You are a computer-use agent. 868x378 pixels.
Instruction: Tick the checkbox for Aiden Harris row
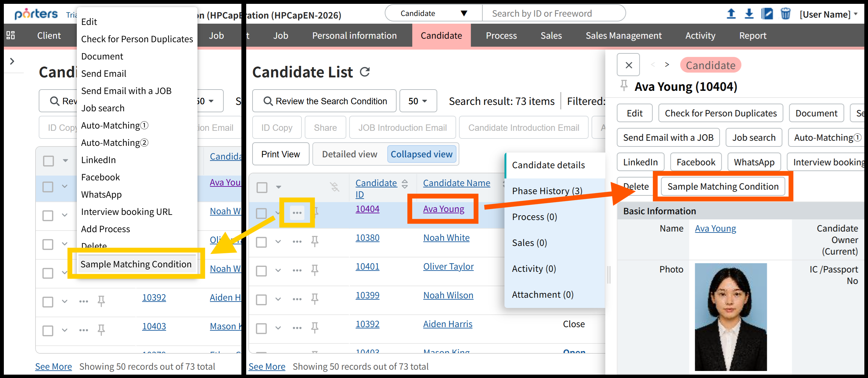pyautogui.click(x=261, y=328)
